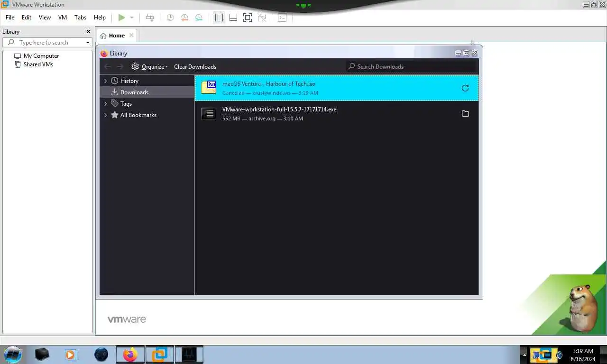The image size is (607, 364).
Task: Toggle the library sidebar view icon
Action: coord(219,18)
